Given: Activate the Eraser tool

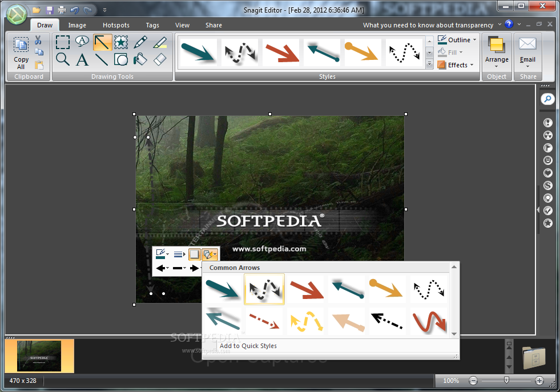Looking at the screenshot, I should coord(160,59).
